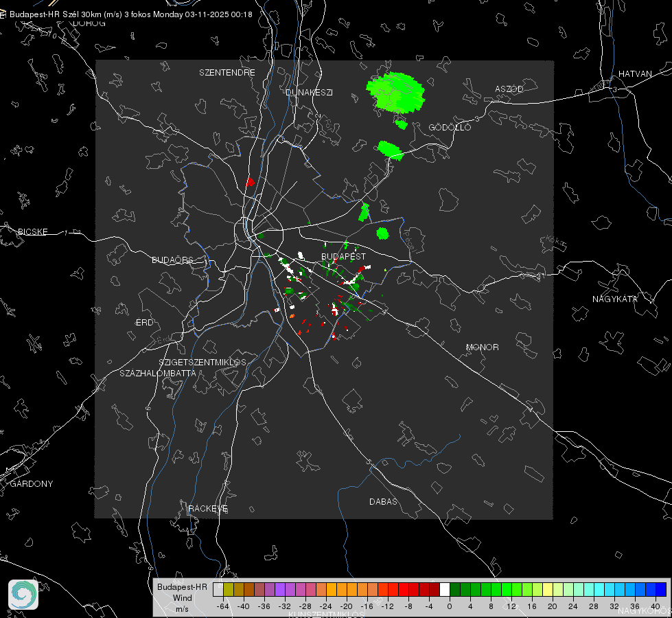Click the 0 label on the wind scale

tap(450, 606)
